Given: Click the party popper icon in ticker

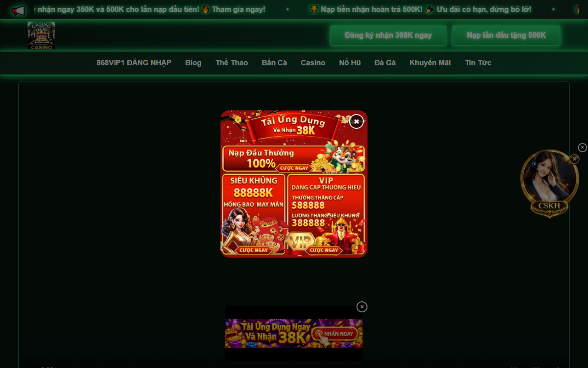Looking at the screenshot, I should pyautogui.click(x=430, y=9).
